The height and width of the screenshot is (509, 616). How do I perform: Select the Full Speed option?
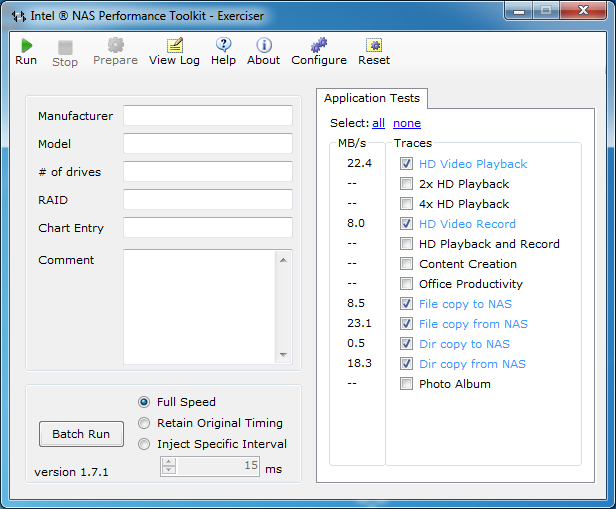coord(144,402)
